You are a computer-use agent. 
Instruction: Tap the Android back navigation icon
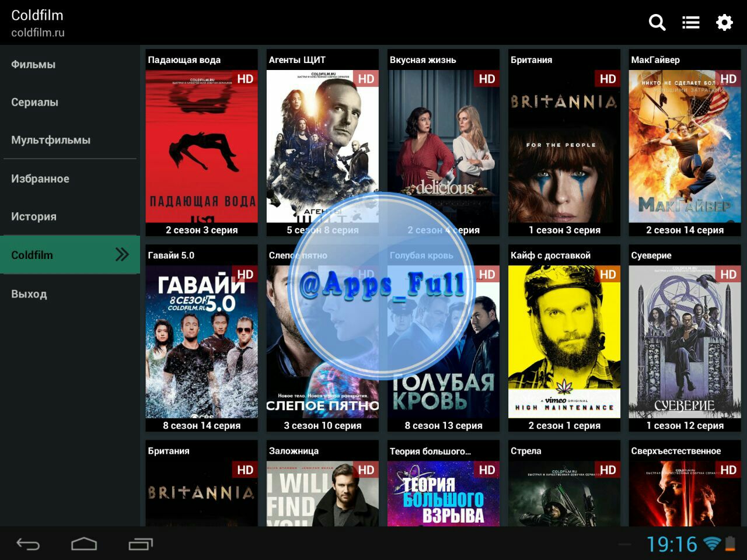click(x=28, y=544)
